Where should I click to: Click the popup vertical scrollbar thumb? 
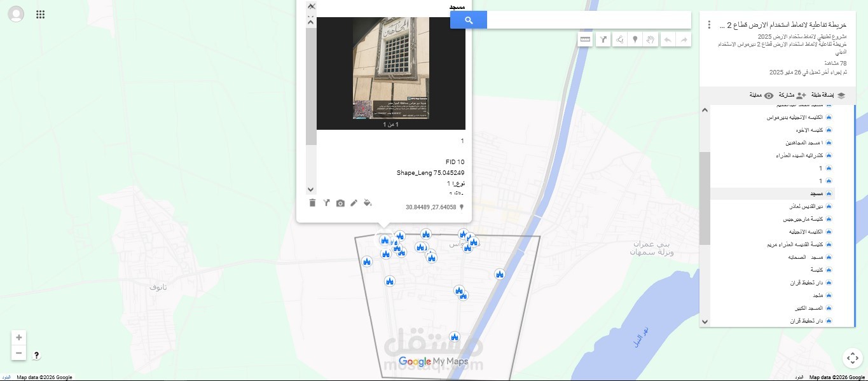311,86
